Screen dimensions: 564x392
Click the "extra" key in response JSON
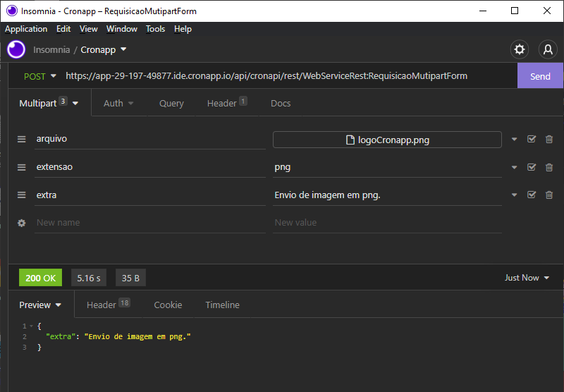61,336
